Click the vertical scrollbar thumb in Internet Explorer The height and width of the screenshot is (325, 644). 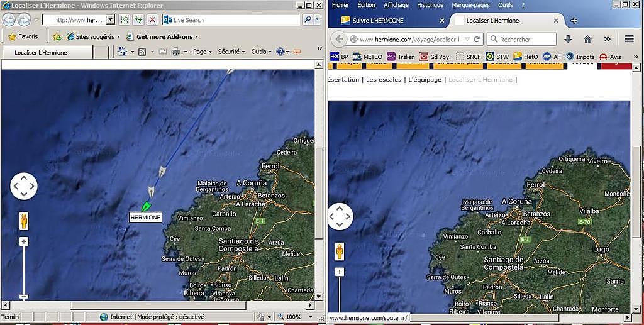tap(319, 193)
